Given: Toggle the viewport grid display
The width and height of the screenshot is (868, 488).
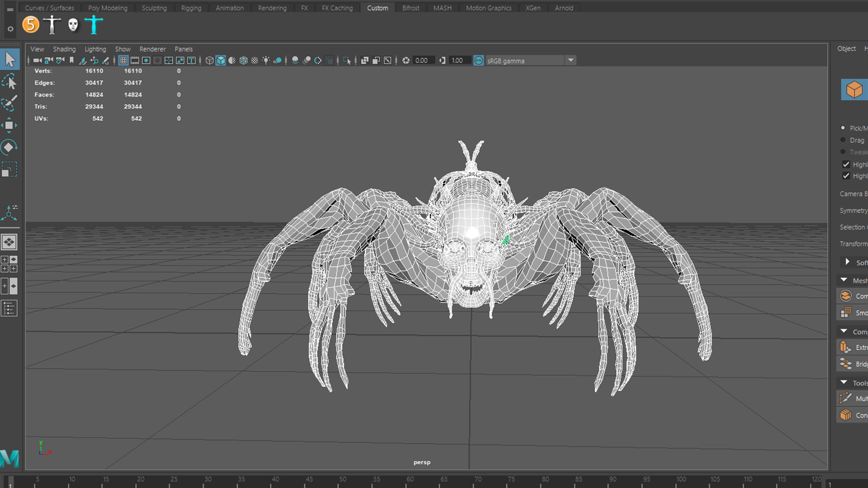Looking at the screenshot, I should [123, 61].
